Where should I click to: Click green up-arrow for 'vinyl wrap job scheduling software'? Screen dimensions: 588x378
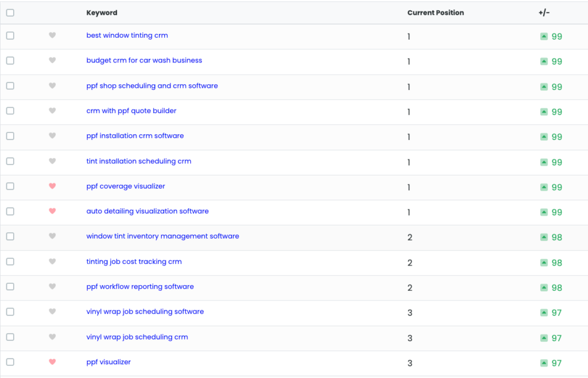544,313
